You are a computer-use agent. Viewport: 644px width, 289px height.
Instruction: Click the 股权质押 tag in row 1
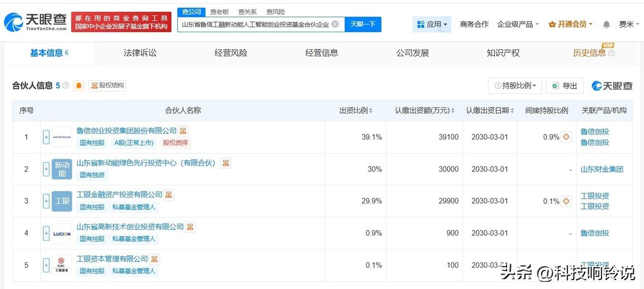coord(176,143)
